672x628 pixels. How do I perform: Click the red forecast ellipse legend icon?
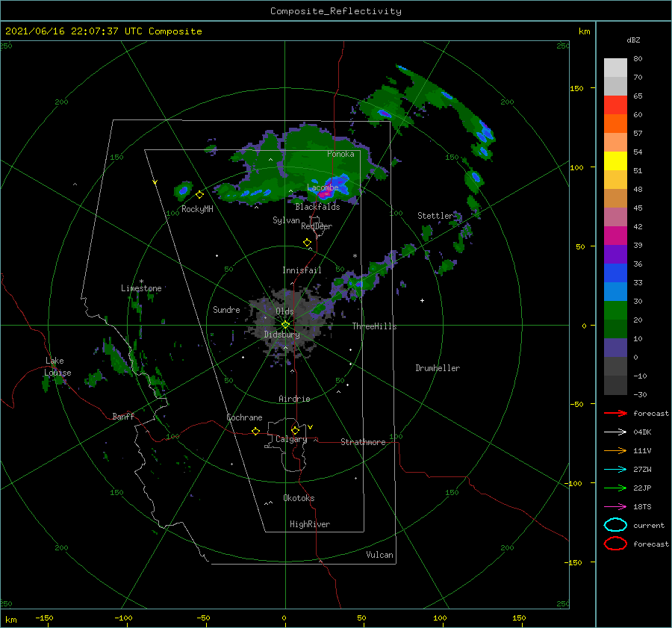615,544
